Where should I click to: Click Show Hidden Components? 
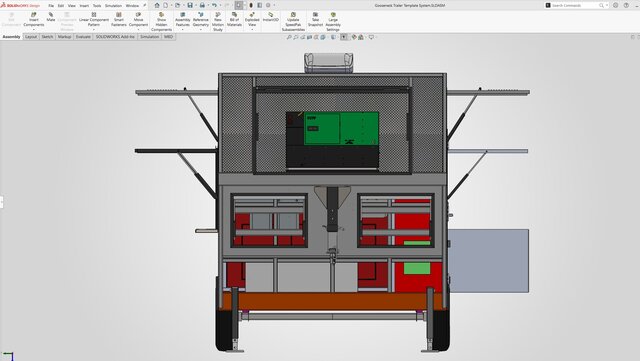[x=162, y=22]
